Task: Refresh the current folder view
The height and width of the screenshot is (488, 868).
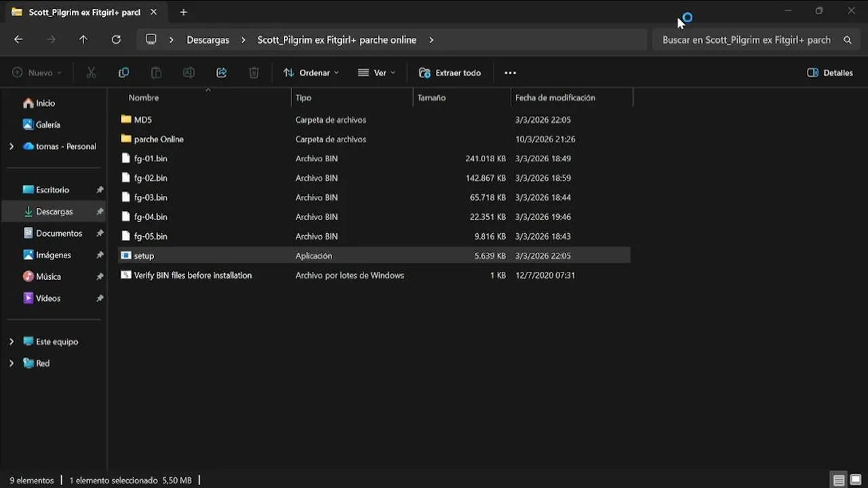Action: pos(116,39)
